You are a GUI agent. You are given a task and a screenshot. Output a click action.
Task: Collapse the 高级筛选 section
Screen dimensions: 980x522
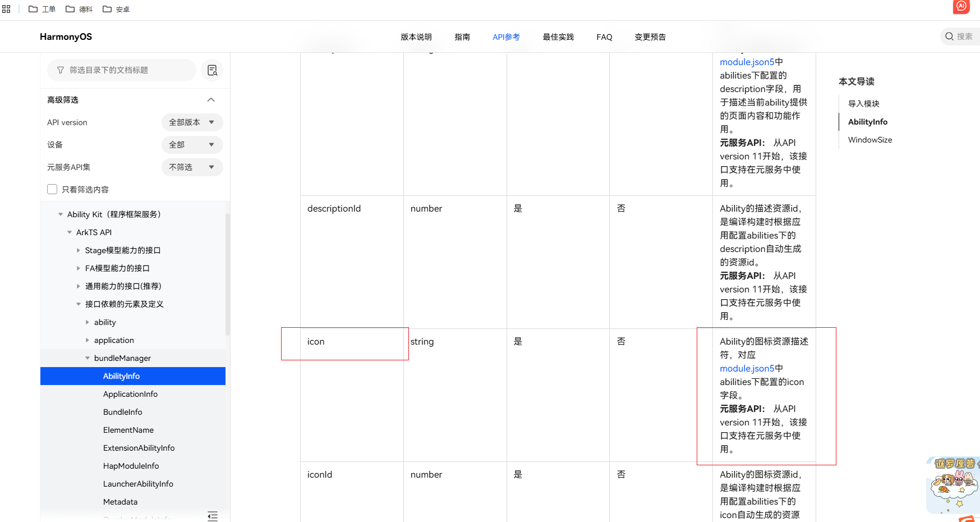coord(211,100)
